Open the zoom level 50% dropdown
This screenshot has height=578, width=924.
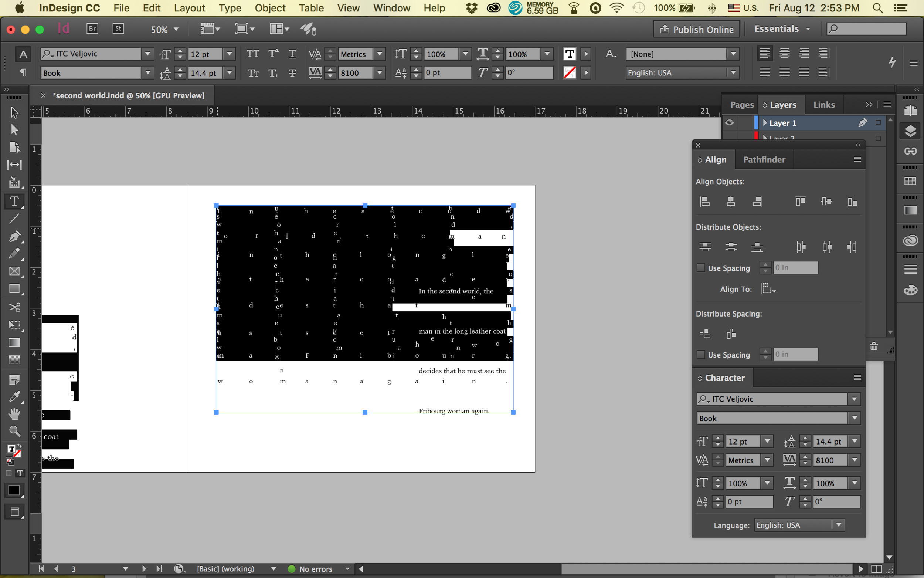176,29
